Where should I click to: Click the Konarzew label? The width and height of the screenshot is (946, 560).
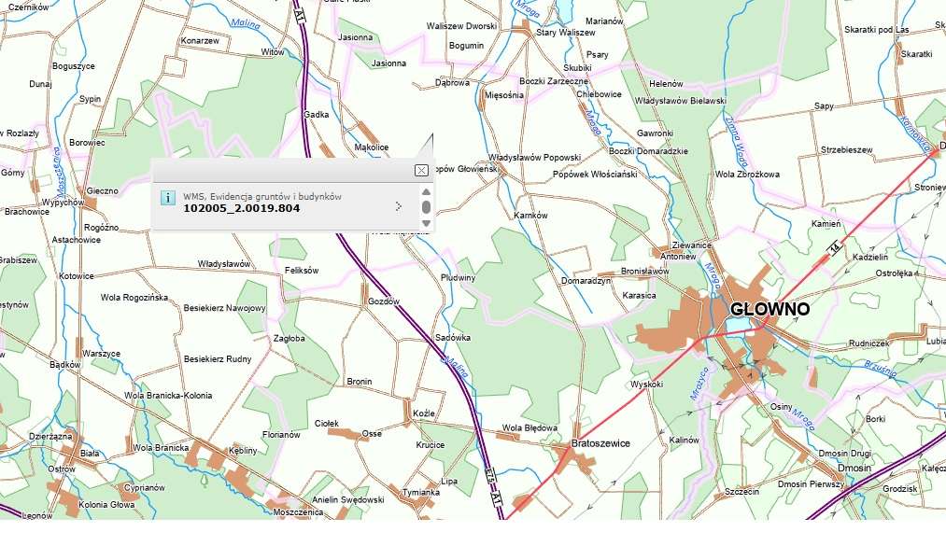[200, 41]
